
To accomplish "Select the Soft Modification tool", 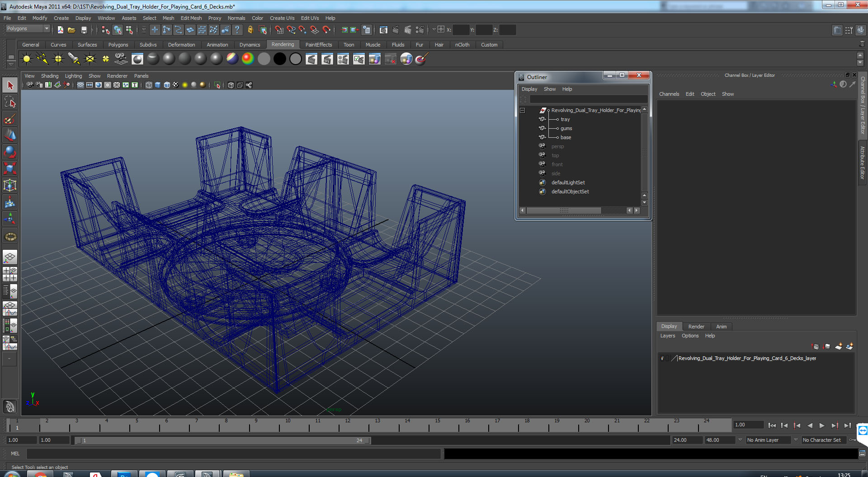I will coord(10,203).
